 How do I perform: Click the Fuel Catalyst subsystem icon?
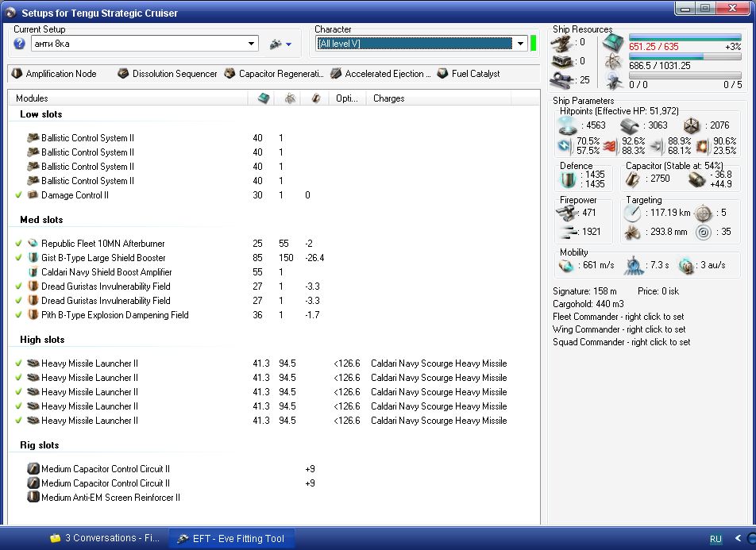click(442, 74)
